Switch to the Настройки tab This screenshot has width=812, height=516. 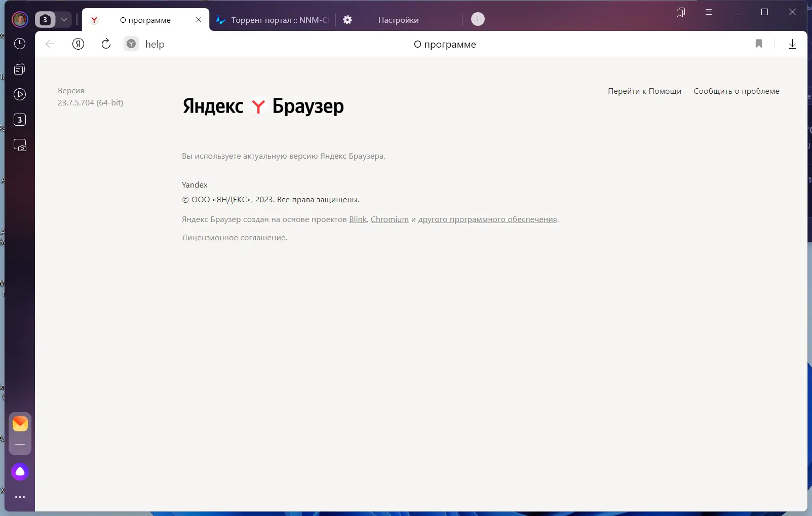point(398,20)
